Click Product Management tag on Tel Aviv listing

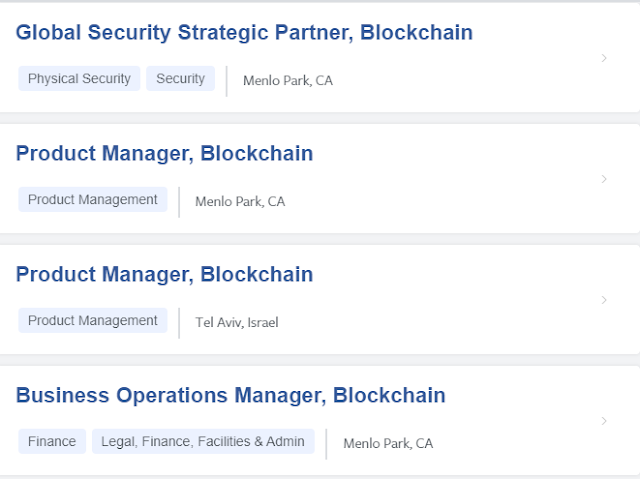[92, 321]
